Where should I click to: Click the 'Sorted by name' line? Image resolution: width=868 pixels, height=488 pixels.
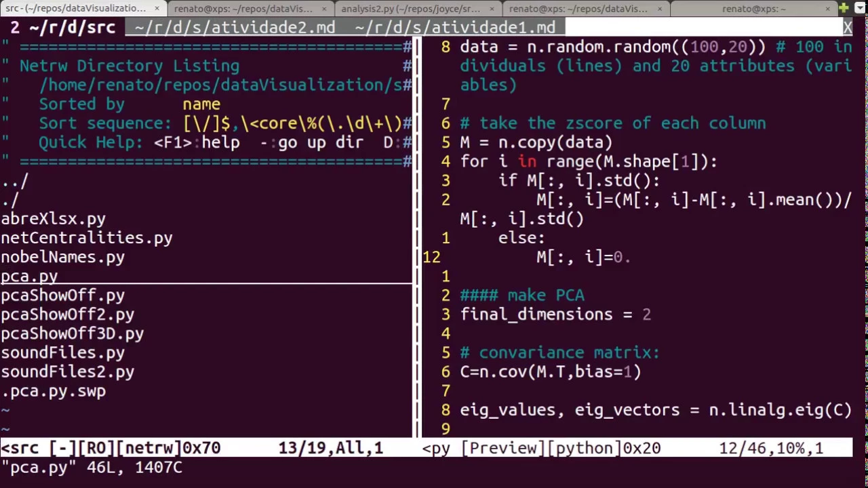[x=130, y=104]
